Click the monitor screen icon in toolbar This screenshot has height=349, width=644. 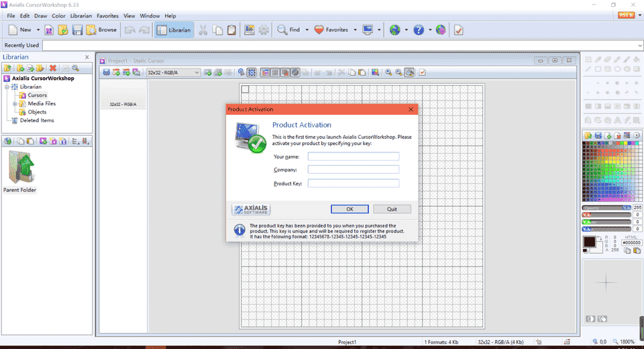[368, 30]
